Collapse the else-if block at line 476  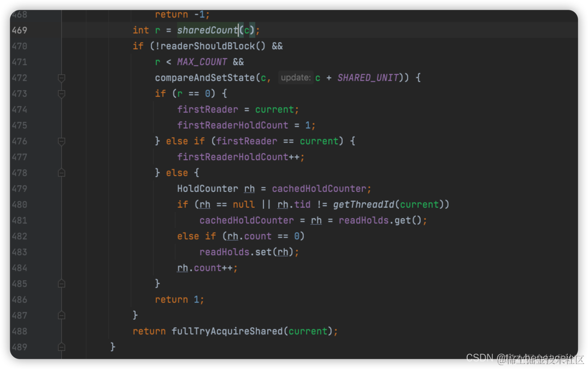[x=62, y=142]
